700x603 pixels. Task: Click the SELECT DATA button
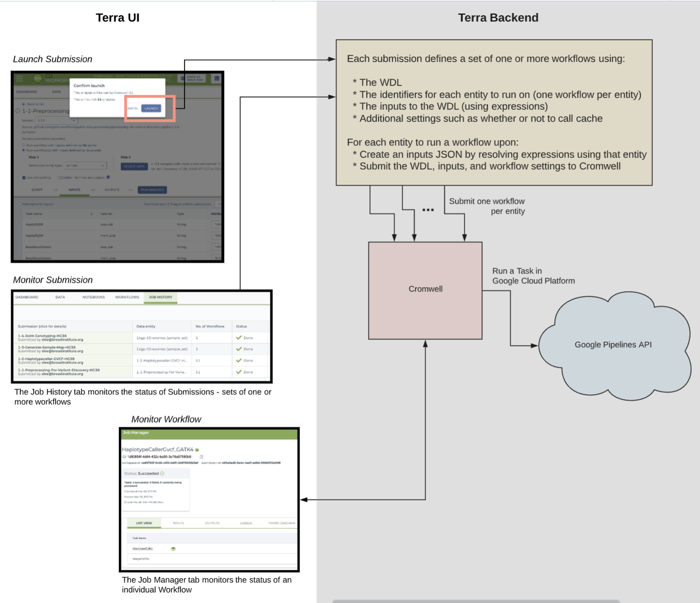tap(134, 166)
